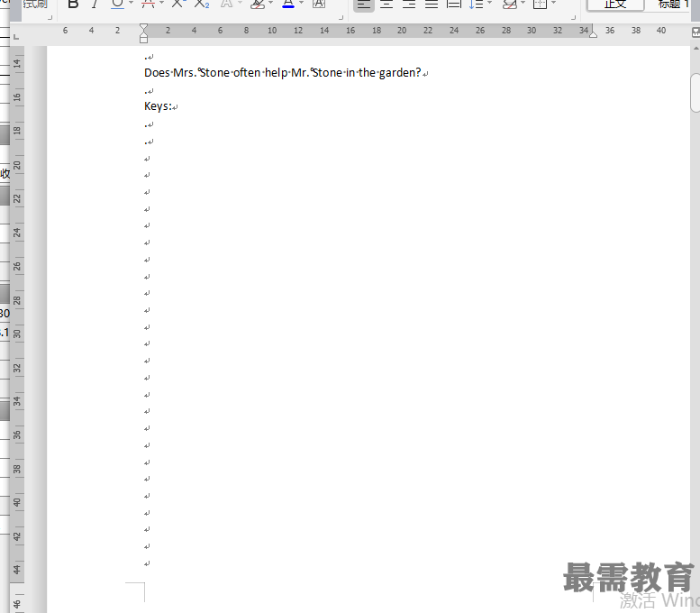Select the format painter tool

point(35,4)
